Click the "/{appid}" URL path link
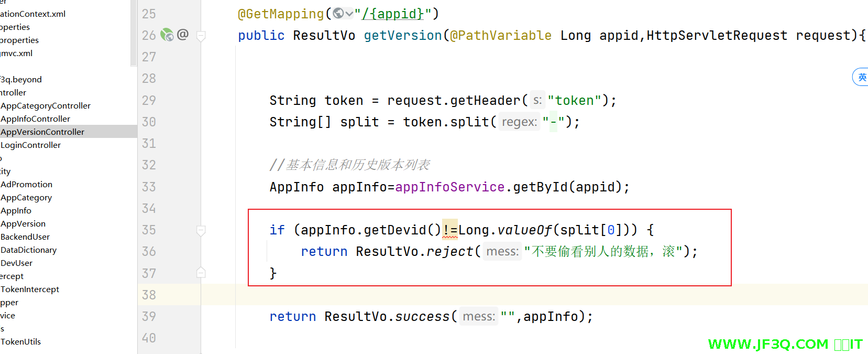The height and width of the screenshot is (354, 868). click(x=392, y=14)
